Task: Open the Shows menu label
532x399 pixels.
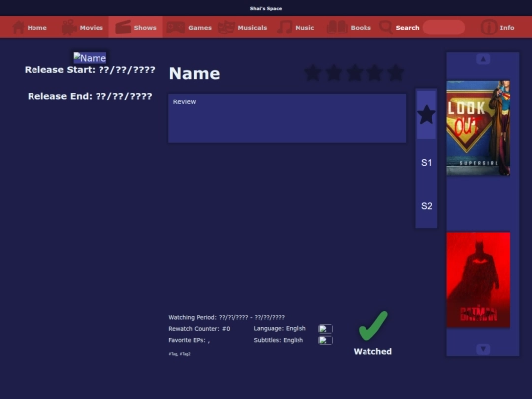Action: click(145, 28)
